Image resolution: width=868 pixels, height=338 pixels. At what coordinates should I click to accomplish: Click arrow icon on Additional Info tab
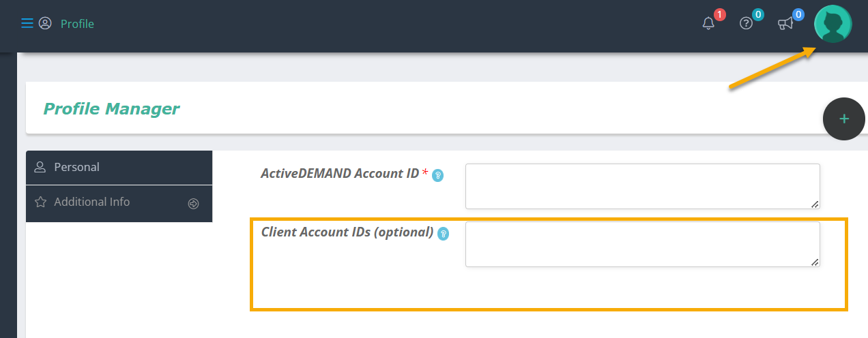click(193, 203)
